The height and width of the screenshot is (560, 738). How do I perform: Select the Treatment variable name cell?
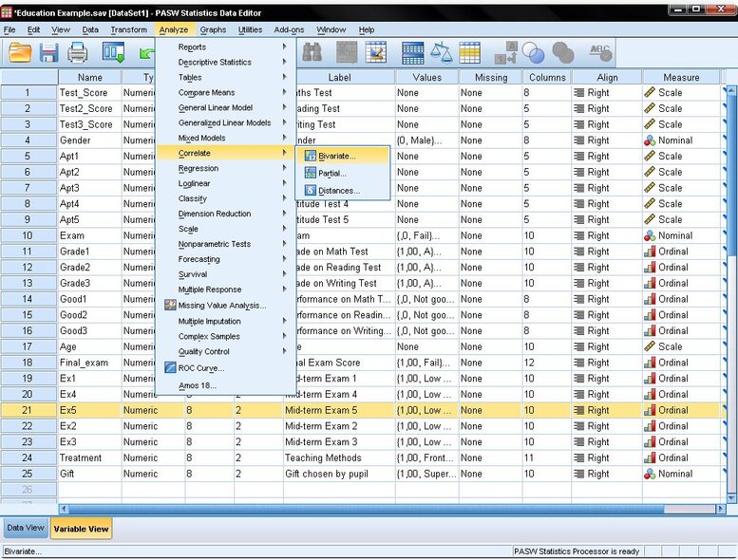(89, 458)
